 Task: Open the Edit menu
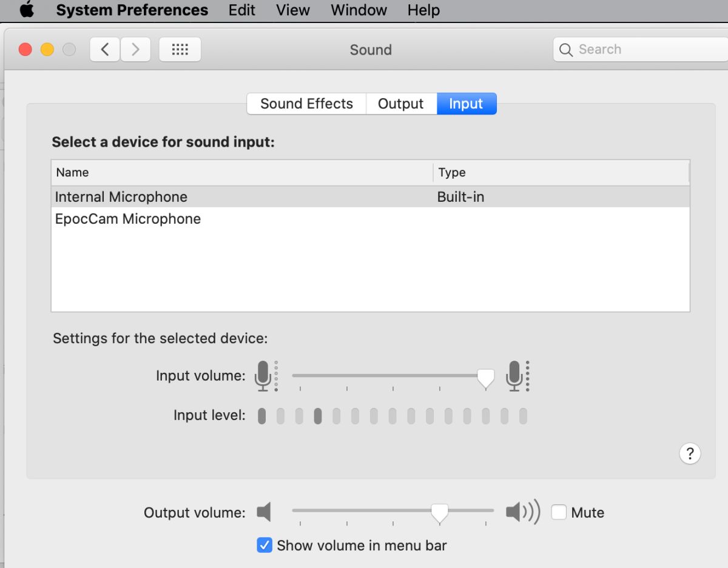point(242,10)
